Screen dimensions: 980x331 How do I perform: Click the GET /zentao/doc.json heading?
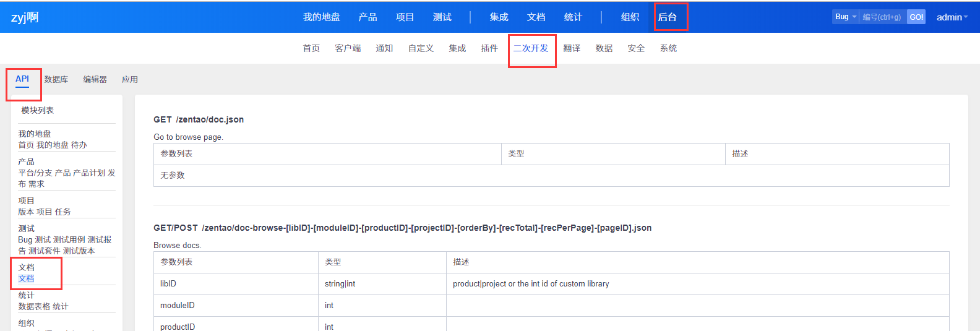tap(199, 119)
